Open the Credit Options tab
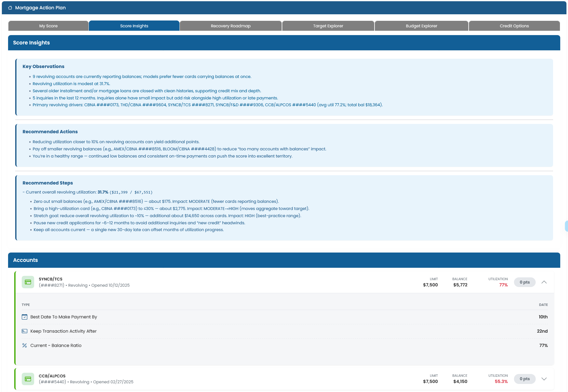The width and height of the screenshot is (568, 392). click(x=514, y=26)
